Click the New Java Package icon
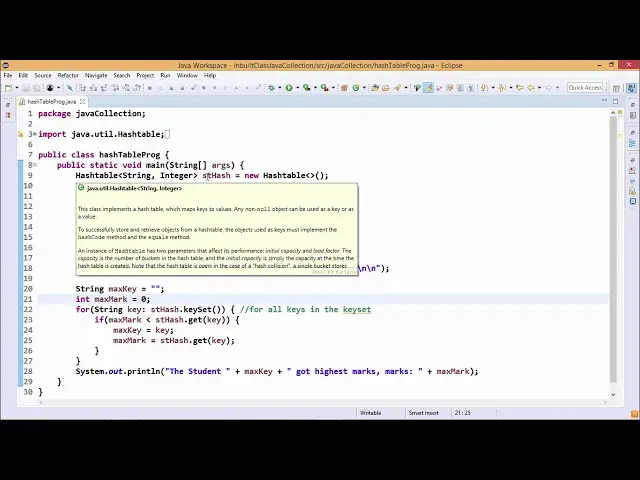 coord(344,88)
